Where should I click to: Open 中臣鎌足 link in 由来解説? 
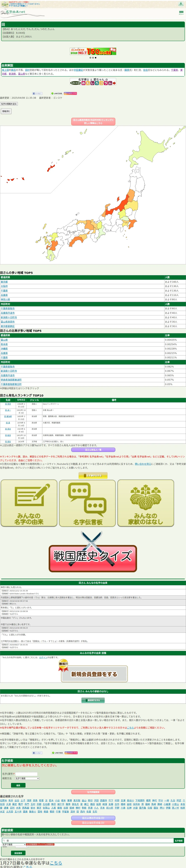(78, 70)
